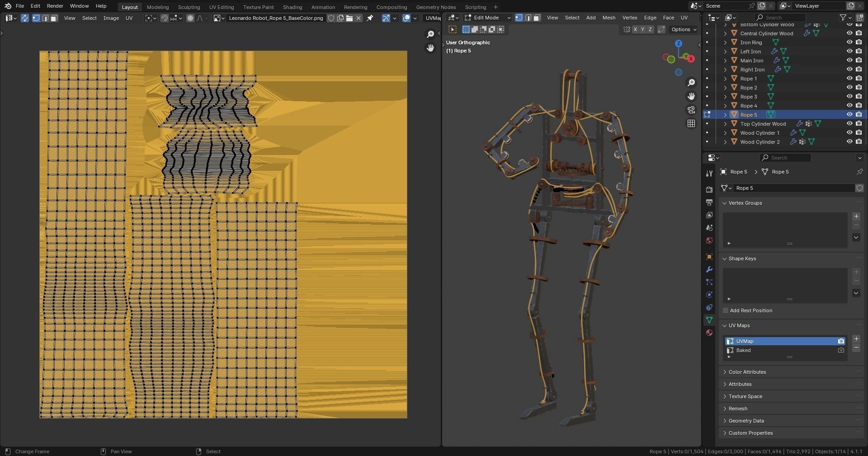Toggle X mirror axis in viewport

click(635, 29)
